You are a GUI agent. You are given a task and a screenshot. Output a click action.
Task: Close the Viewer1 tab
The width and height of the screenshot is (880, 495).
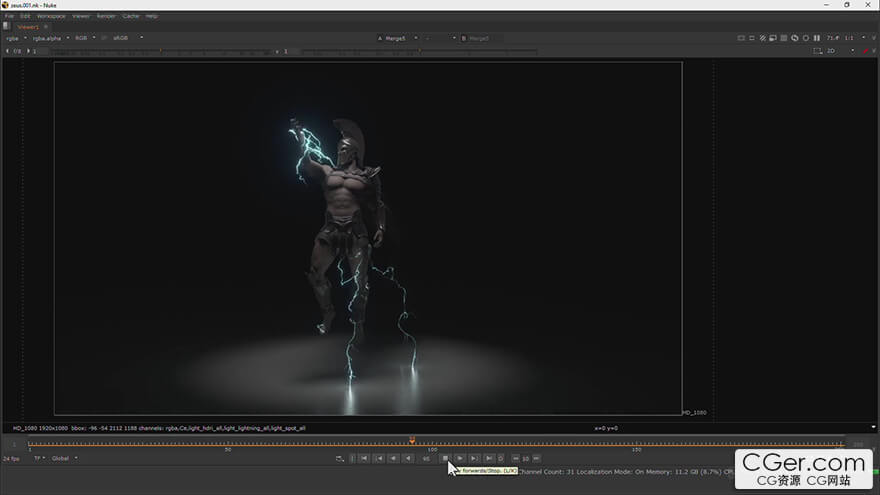(46, 27)
